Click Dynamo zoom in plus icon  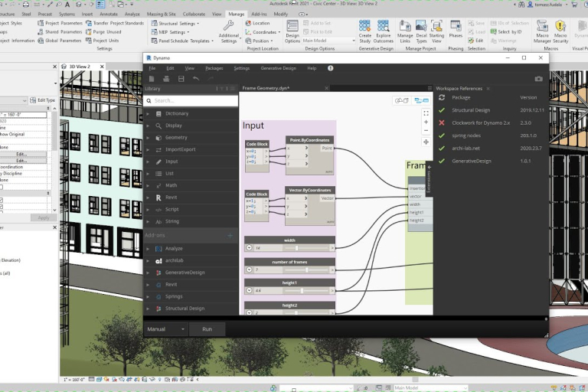pyautogui.click(x=426, y=122)
